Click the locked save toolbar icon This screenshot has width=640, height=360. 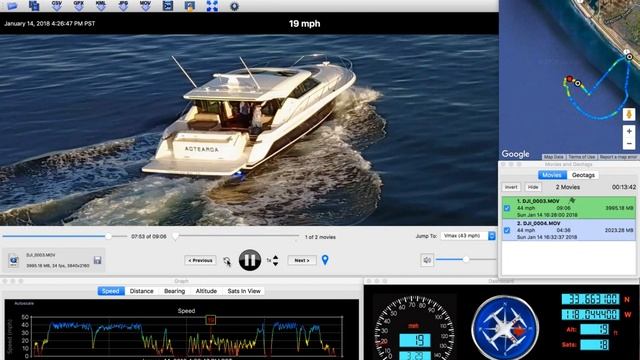point(190,6)
